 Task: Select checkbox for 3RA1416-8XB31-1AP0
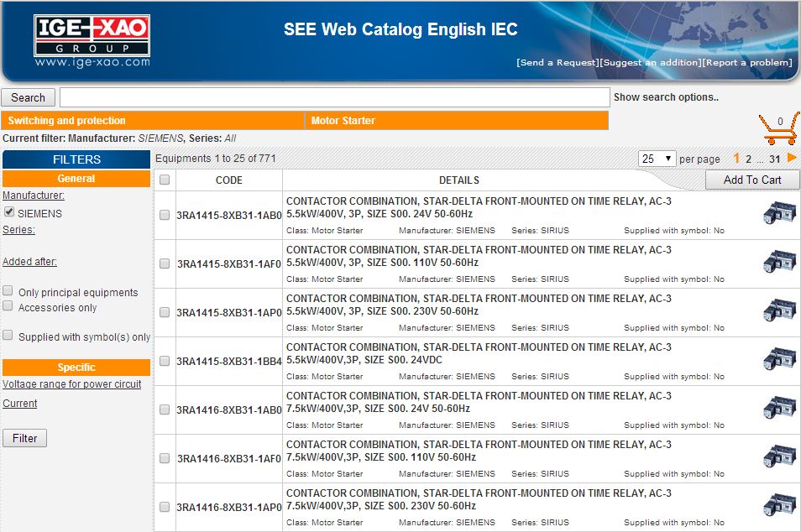[x=165, y=507]
